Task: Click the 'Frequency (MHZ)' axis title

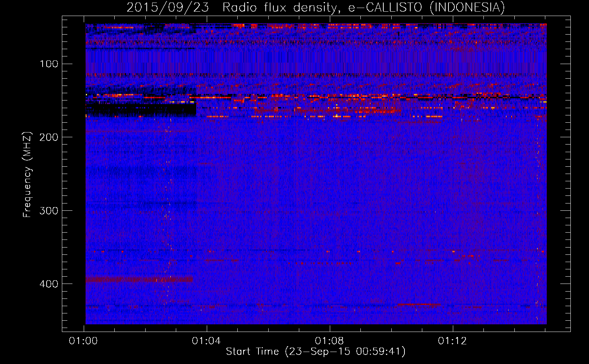Action: [x=28, y=174]
